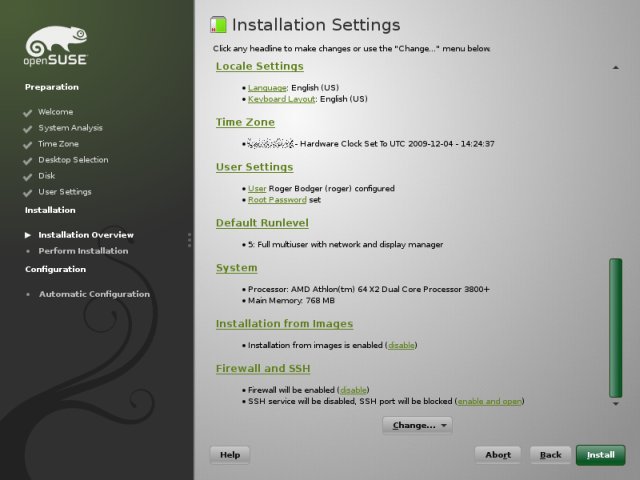
Task: Click the arrow marker beside Installation Overview
Action: (x=28, y=235)
